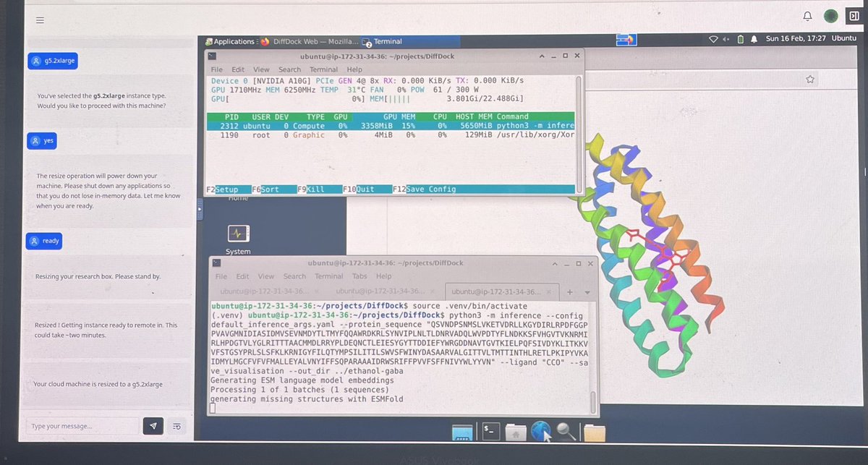
Task: Close the first lower terminal tab
Action: pyautogui.click(x=318, y=292)
